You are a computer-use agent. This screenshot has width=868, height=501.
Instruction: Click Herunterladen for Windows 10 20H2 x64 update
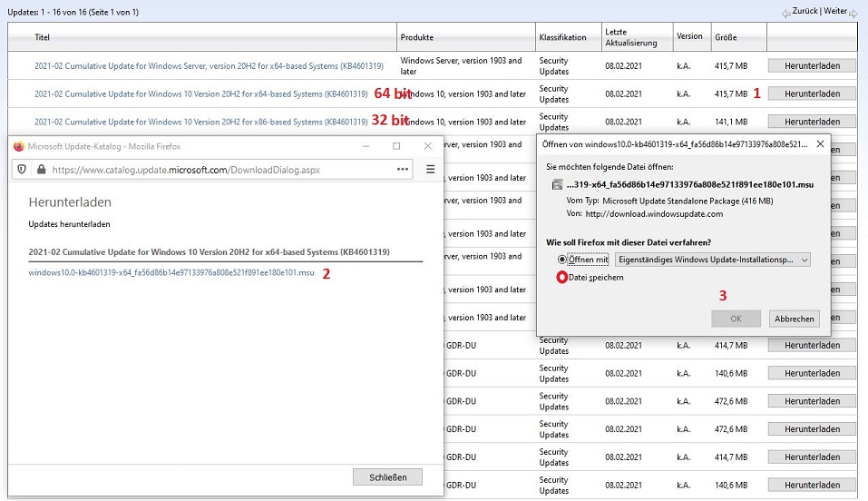coord(812,93)
